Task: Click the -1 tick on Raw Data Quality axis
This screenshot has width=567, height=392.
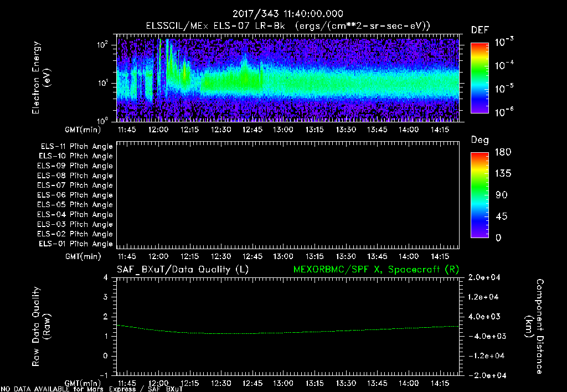Action: point(104,375)
